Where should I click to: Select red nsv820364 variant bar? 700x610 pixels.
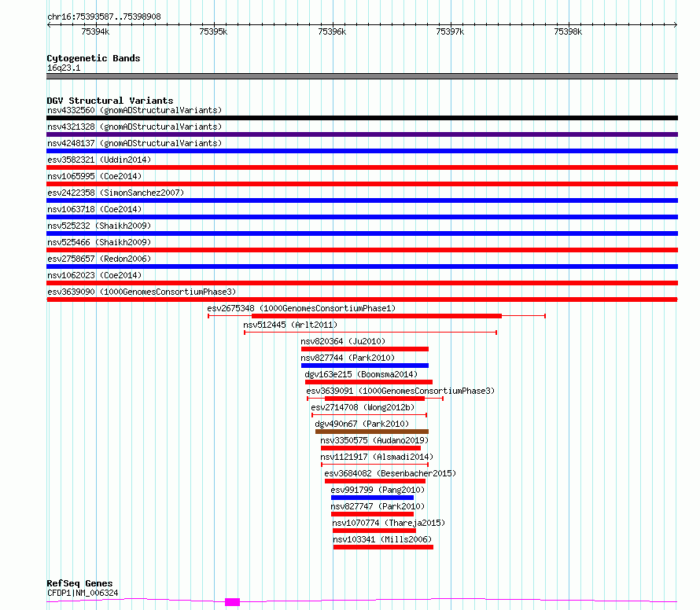(365, 349)
